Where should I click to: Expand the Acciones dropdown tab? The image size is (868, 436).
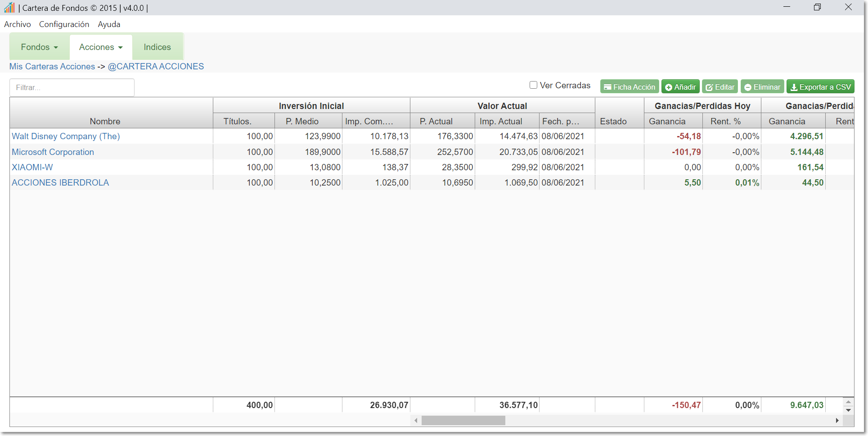[101, 47]
